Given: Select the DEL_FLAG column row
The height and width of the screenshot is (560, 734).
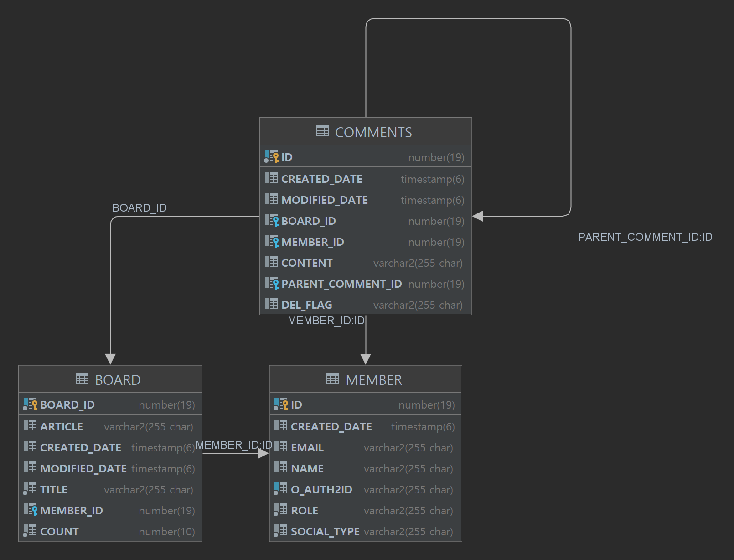Looking at the screenshot, I should (x=366, y=305).
